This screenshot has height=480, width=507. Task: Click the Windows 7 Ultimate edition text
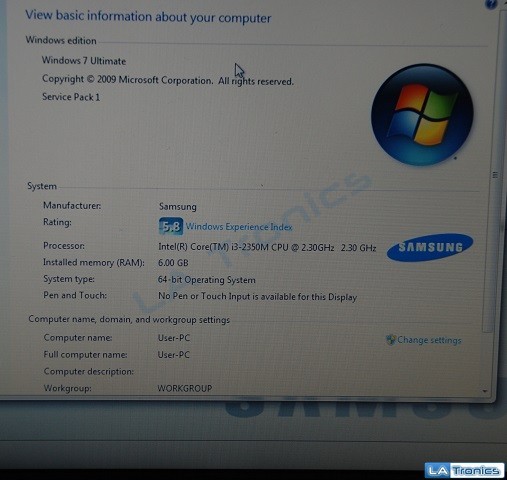point(84,61)
